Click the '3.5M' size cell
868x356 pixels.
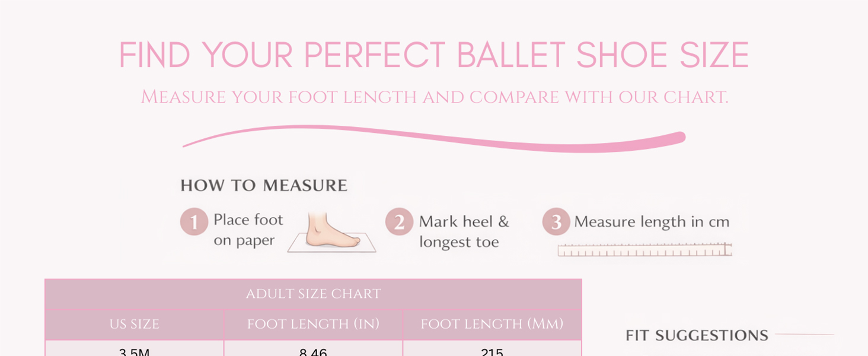pyautogui.click(x=135, y=351)
